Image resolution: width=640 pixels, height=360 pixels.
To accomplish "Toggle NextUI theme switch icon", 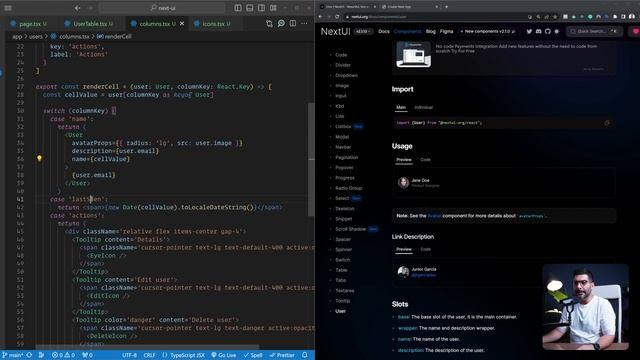I will 557,31.
